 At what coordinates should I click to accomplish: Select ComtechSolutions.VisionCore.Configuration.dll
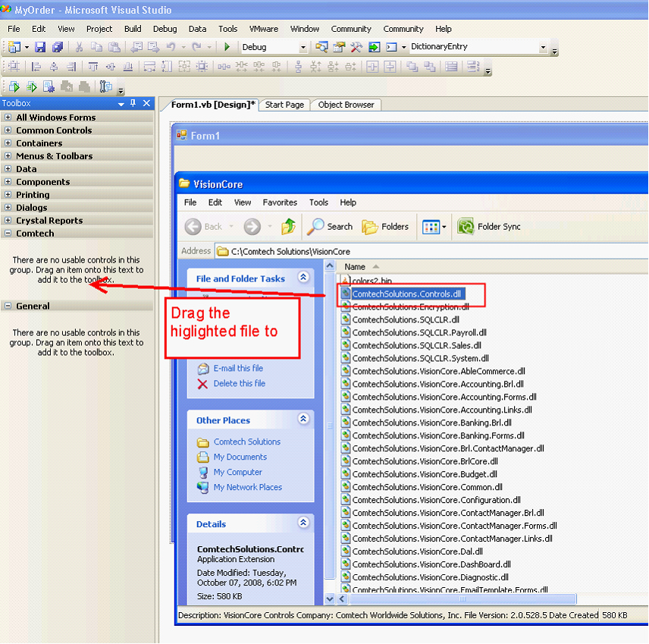coord(436,500)
